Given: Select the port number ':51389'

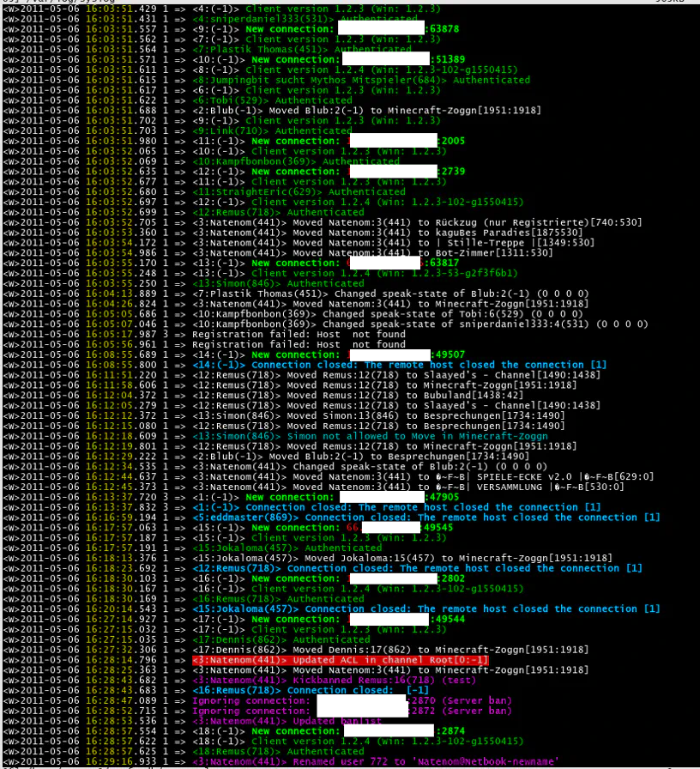Looking at the screenshot, I should [x=448, y=60].
